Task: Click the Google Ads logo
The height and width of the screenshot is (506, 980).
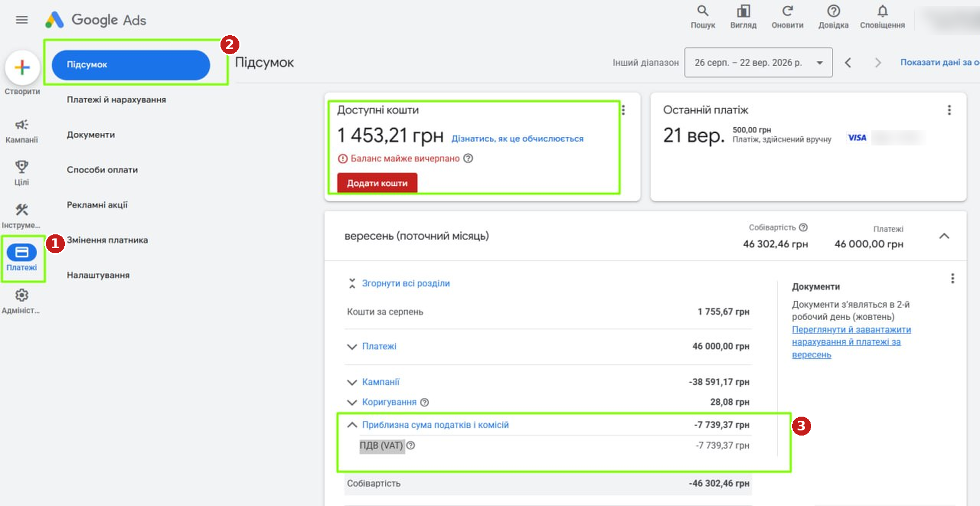Action: pyautogui.click(x=95, y=20)
